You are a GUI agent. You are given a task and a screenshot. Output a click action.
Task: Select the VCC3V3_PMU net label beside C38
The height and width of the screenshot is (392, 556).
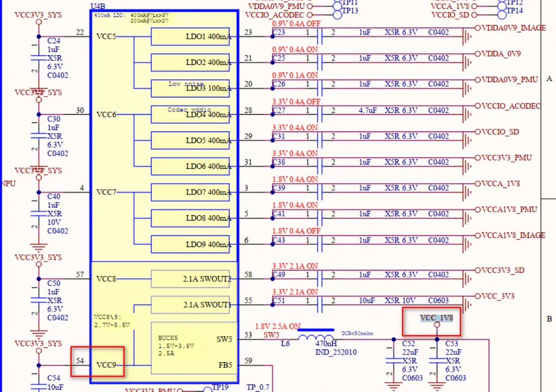pyautogui.click(x=507, y=158)
